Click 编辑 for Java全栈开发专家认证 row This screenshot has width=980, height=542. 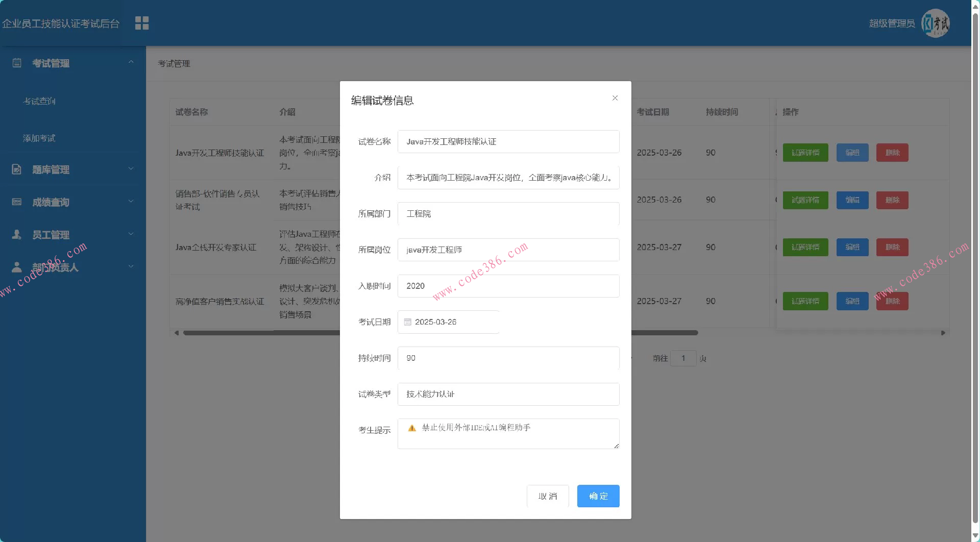tap(852, 247)
